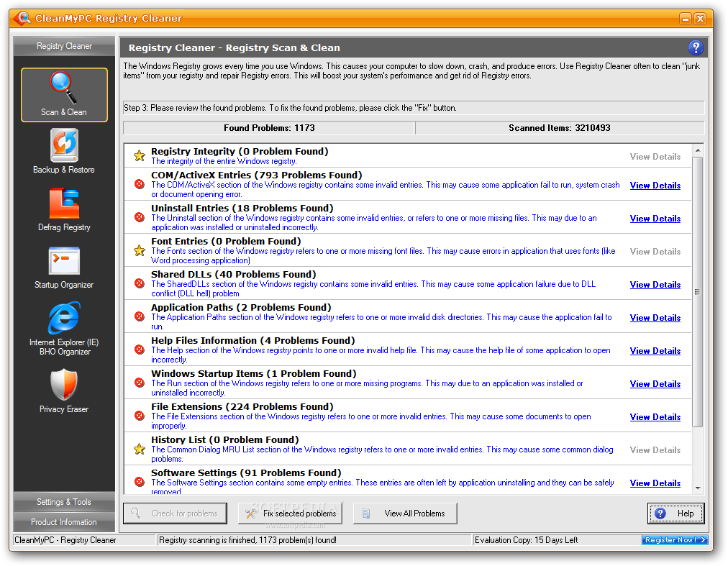Open the Privacy Eraser tool

(64, 391)
